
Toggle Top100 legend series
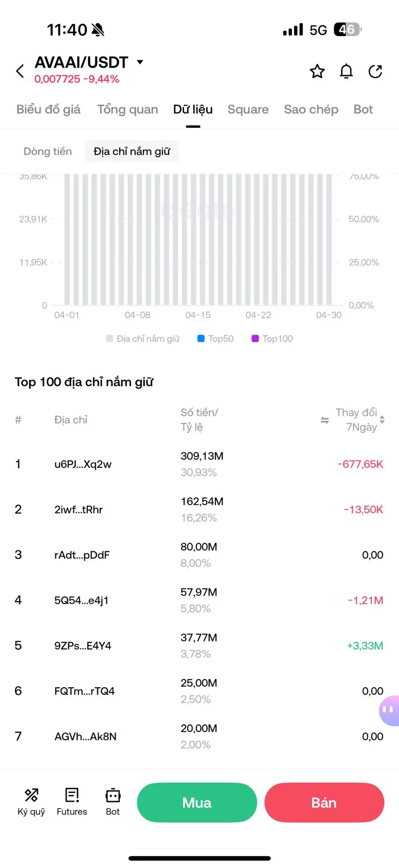(272, 339)
